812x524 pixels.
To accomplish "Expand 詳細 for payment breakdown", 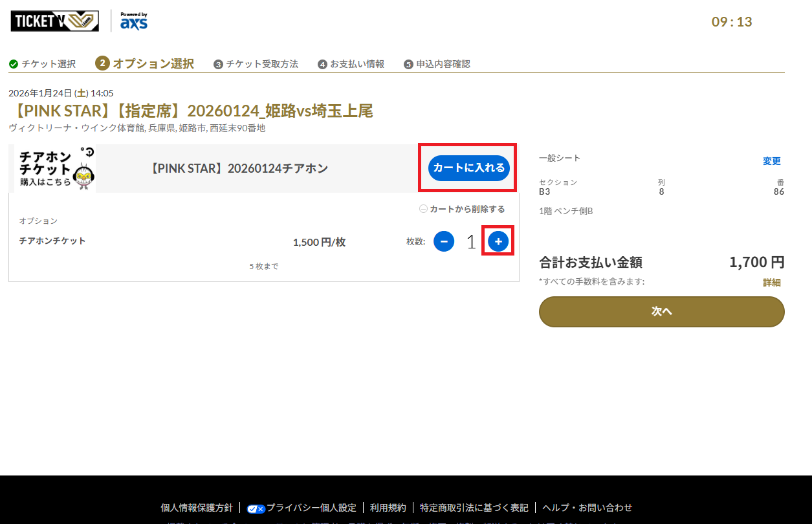I will point(771,283).
